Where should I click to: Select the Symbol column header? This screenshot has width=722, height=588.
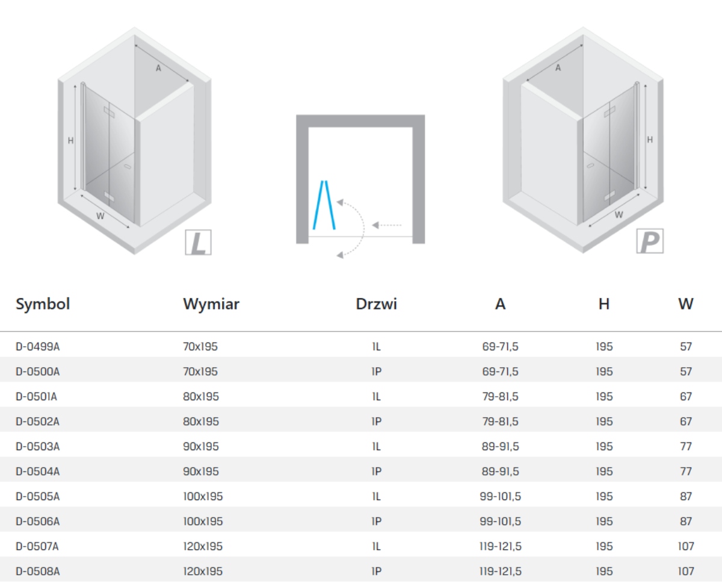pos(43,304)
